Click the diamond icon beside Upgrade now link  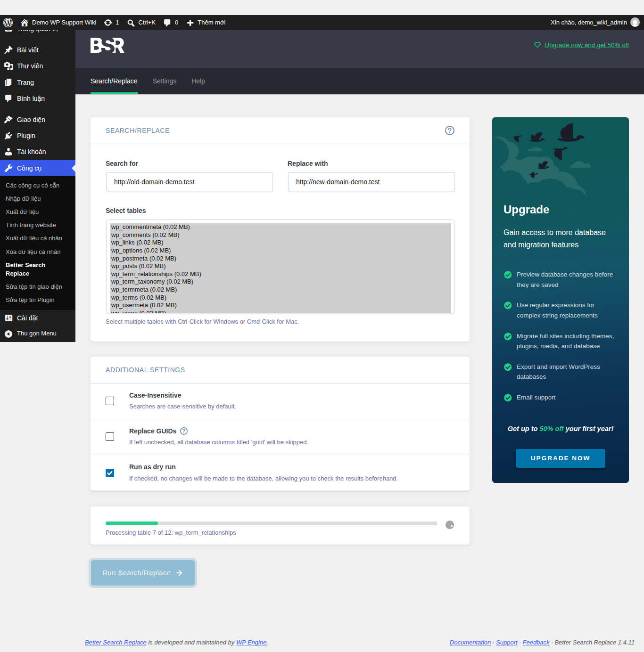[537, 45]
